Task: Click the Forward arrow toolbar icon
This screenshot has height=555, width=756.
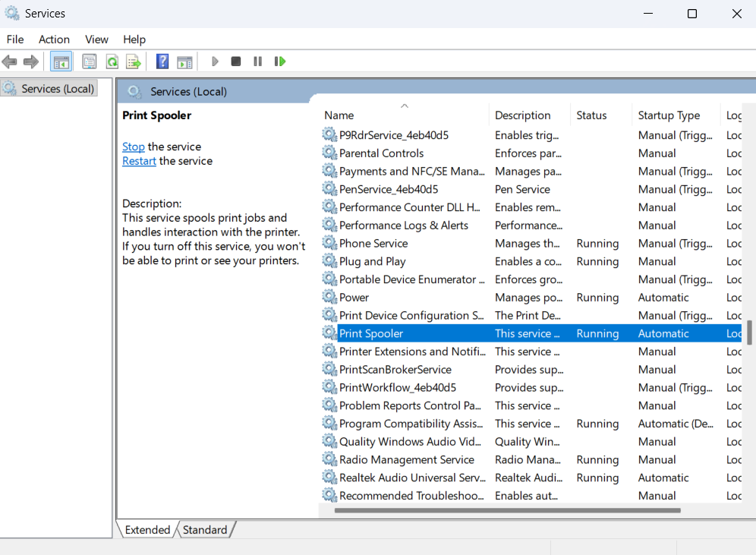Action: pos(31,61)
